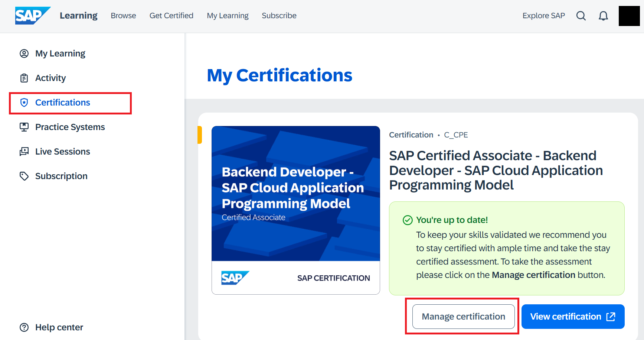Open Help center via the question mark icon
Viewport: 644px width, 340px height.
24,327
